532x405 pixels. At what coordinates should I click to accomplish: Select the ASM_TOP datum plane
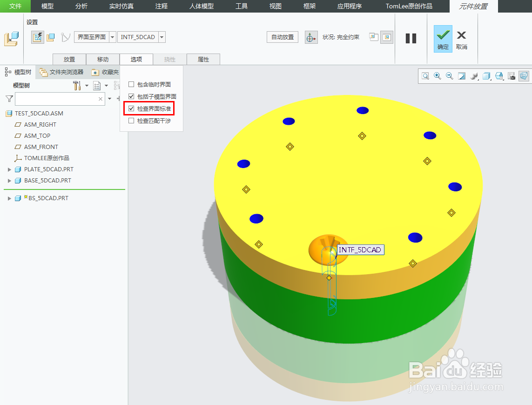point(37,136)
